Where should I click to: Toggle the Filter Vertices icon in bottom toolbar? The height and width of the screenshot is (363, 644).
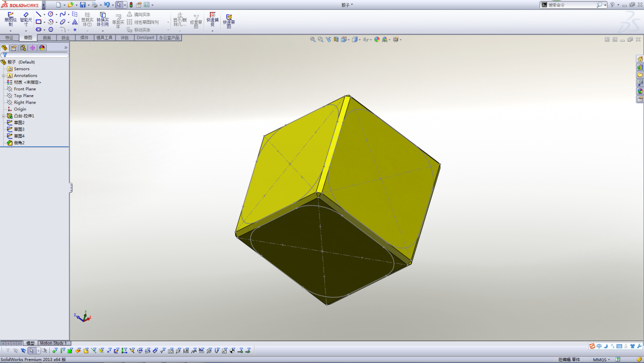55,350
